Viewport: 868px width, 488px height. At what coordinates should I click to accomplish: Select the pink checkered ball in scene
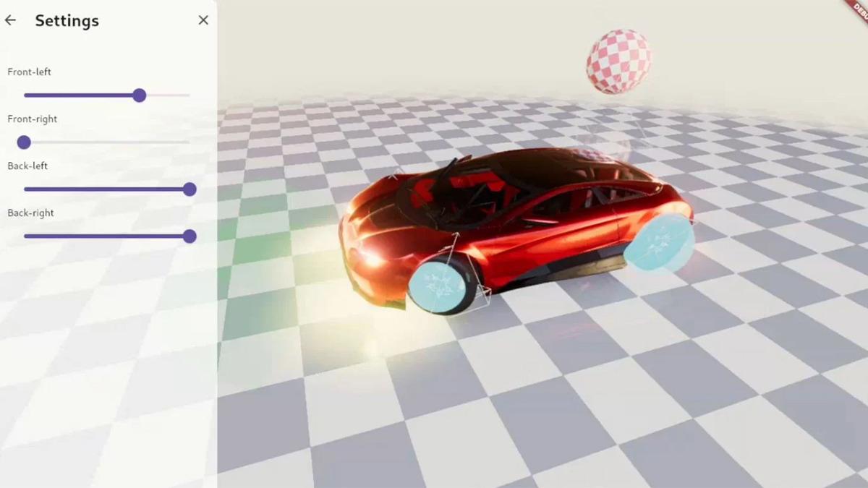coord(618,61)
